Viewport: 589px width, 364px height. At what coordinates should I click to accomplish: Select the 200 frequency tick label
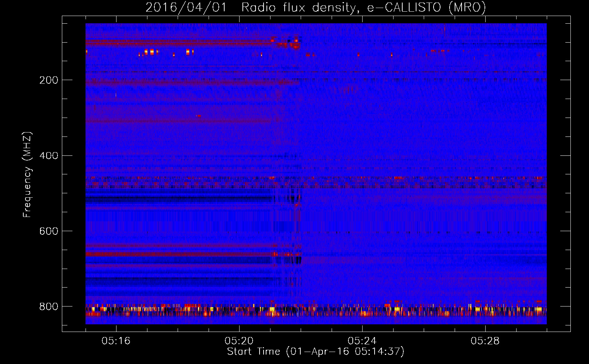pos(49,80)
